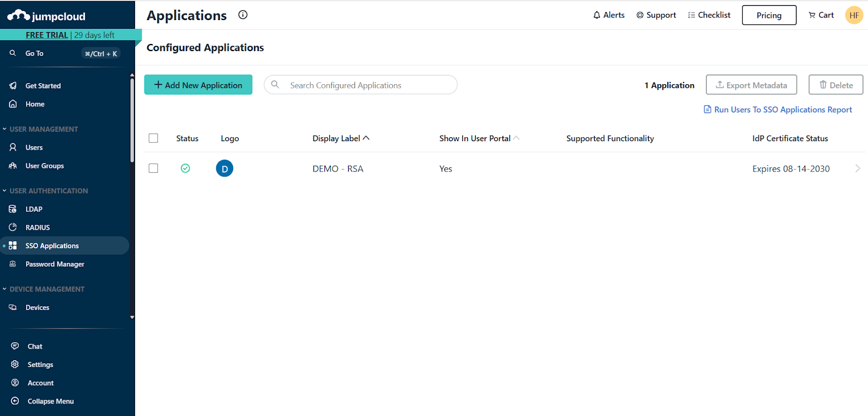
Task: Click the Go To quick search box
Action: pyautogui.click(x=65, y=53)
